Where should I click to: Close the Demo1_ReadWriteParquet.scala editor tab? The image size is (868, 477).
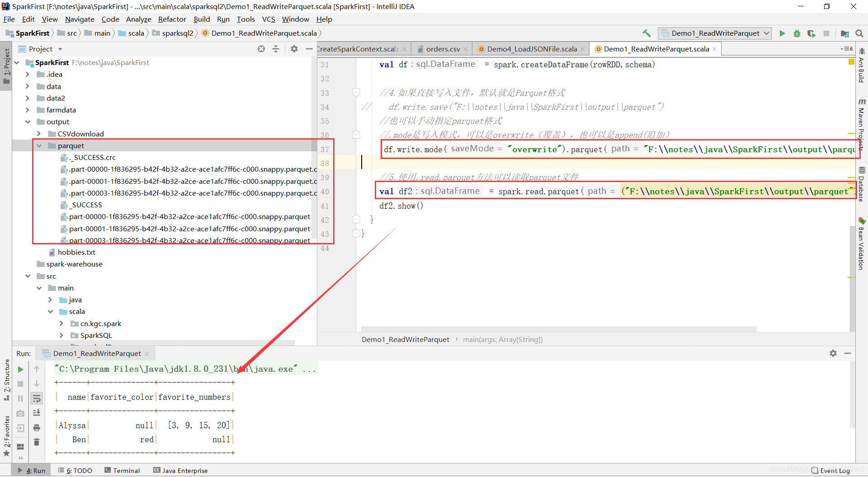tap(715, 49)
